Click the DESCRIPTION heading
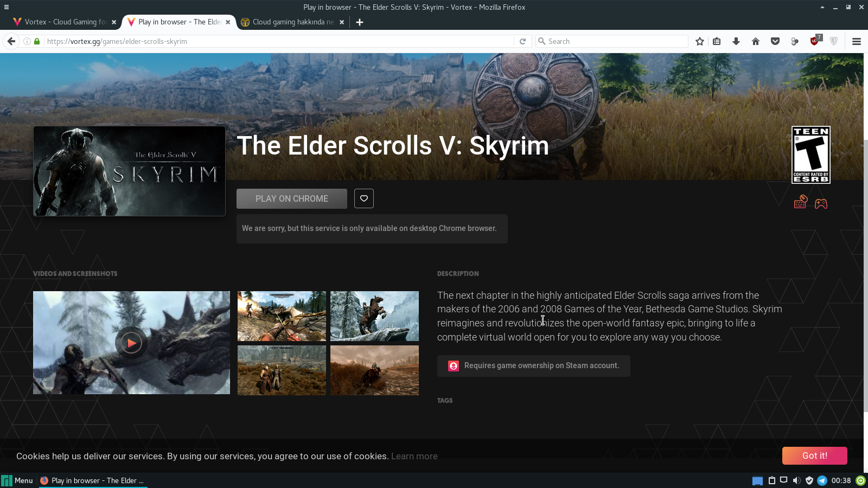 458,274
